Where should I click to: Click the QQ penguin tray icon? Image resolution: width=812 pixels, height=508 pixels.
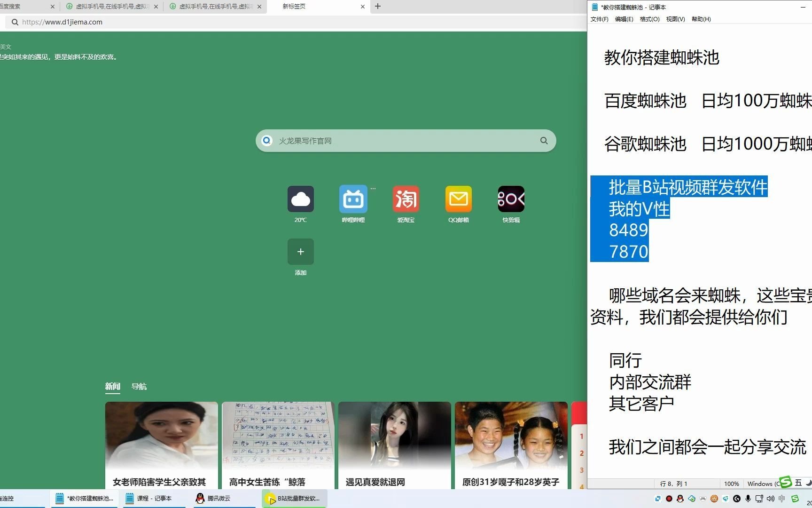680,499
